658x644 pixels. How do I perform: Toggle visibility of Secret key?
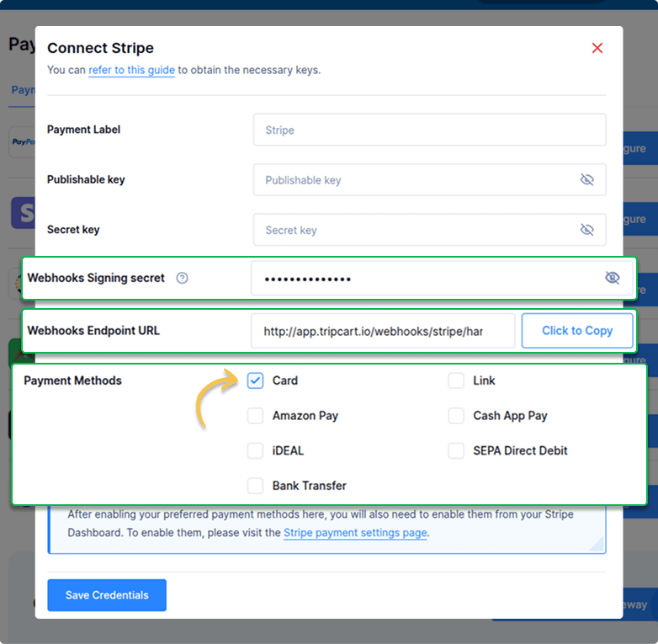coord(586,230)
